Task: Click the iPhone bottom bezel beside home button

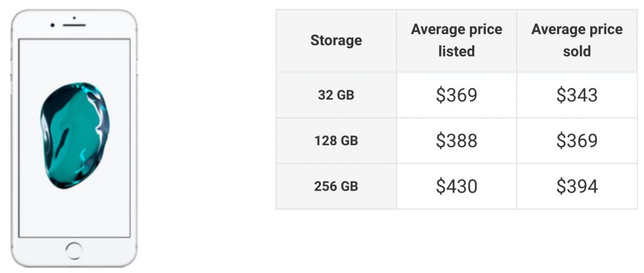Action: tap(41, 251)
